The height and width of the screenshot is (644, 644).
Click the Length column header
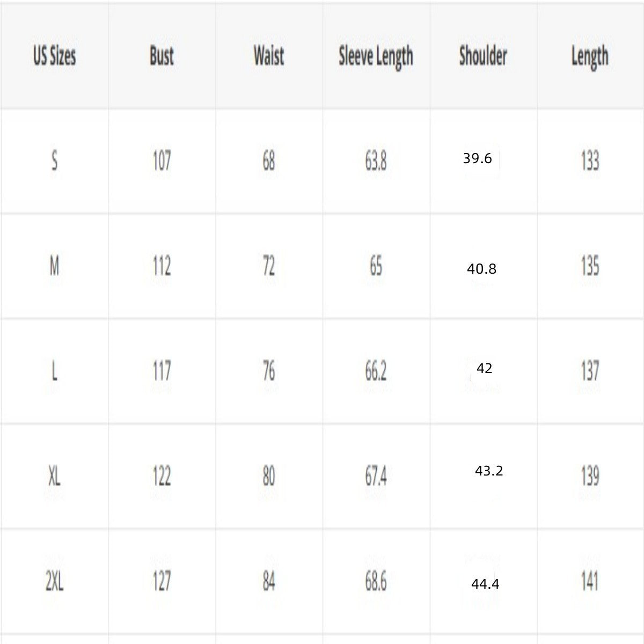[590, 57]
